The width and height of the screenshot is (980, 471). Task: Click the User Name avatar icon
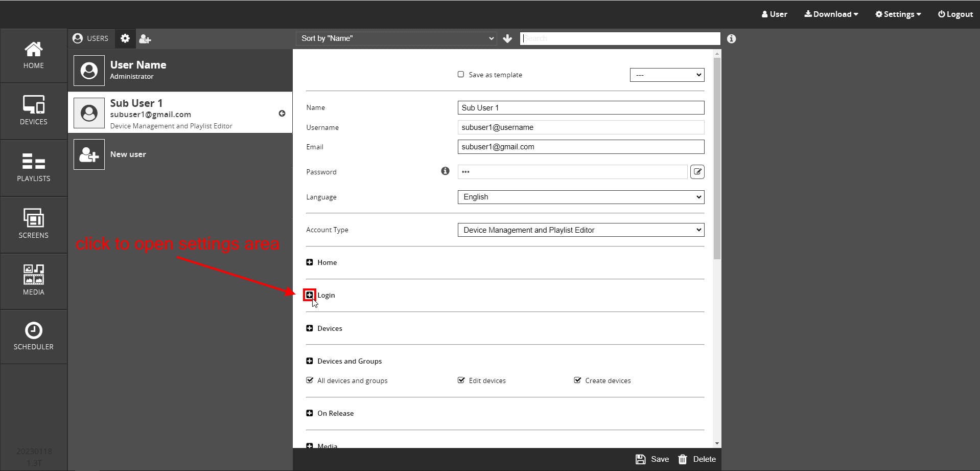[x=89, y=71]
